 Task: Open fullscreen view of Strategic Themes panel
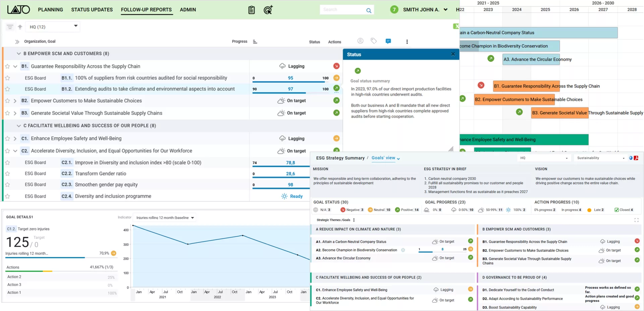point(636,220)
